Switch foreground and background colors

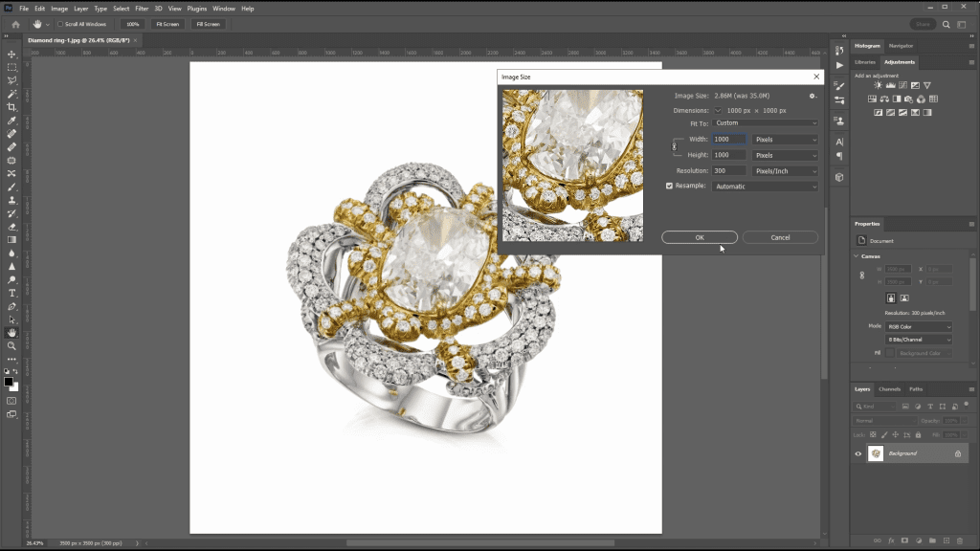click(15, 372)
